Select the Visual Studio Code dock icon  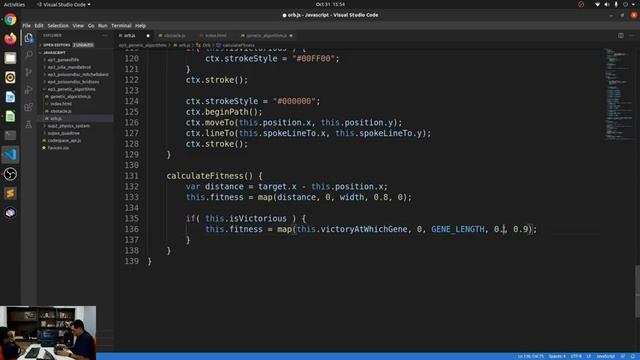pos(10,155)
